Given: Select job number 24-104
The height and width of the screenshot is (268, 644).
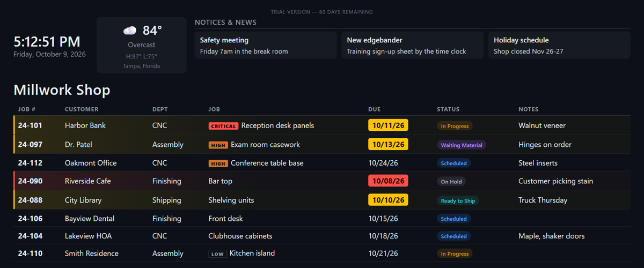Looking at the screenshot, I should [x=30, y=236].
